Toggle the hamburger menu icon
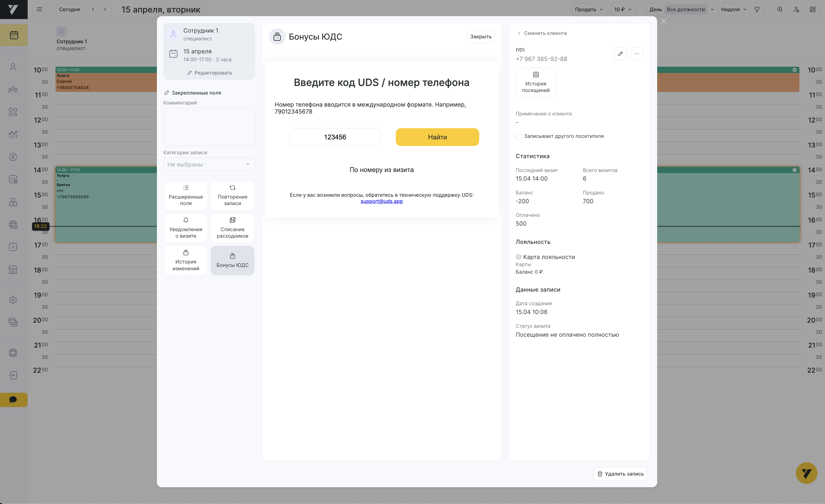Screen dimensions: 825x504 point(39,9)
